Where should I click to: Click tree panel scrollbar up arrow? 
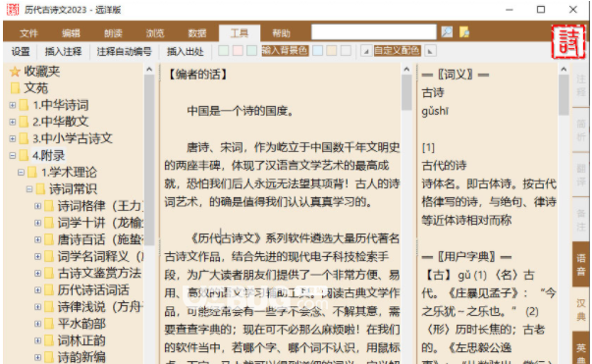[149, 70]
